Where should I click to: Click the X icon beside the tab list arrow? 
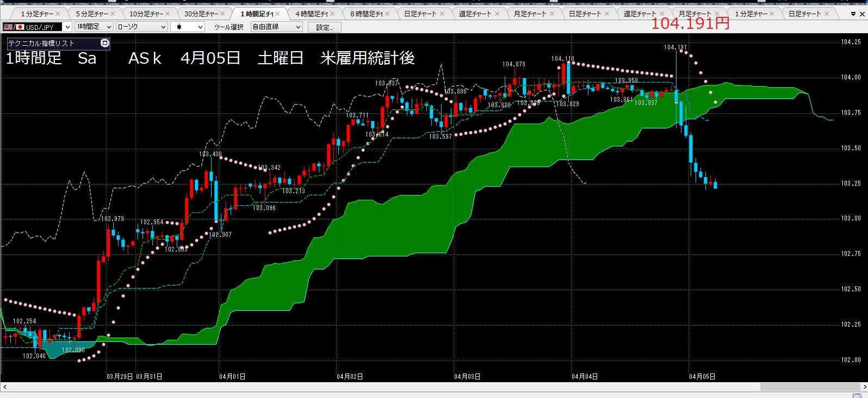862,14
